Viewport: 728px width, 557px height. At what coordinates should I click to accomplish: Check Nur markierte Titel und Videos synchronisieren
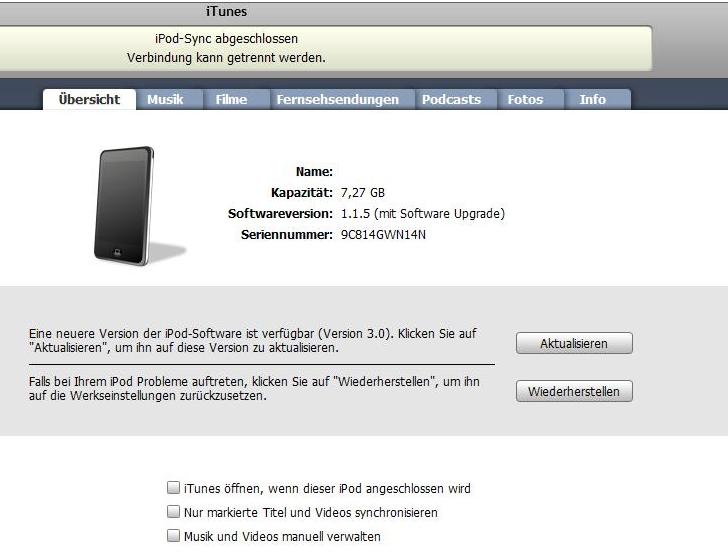click(x=173, y=512)
